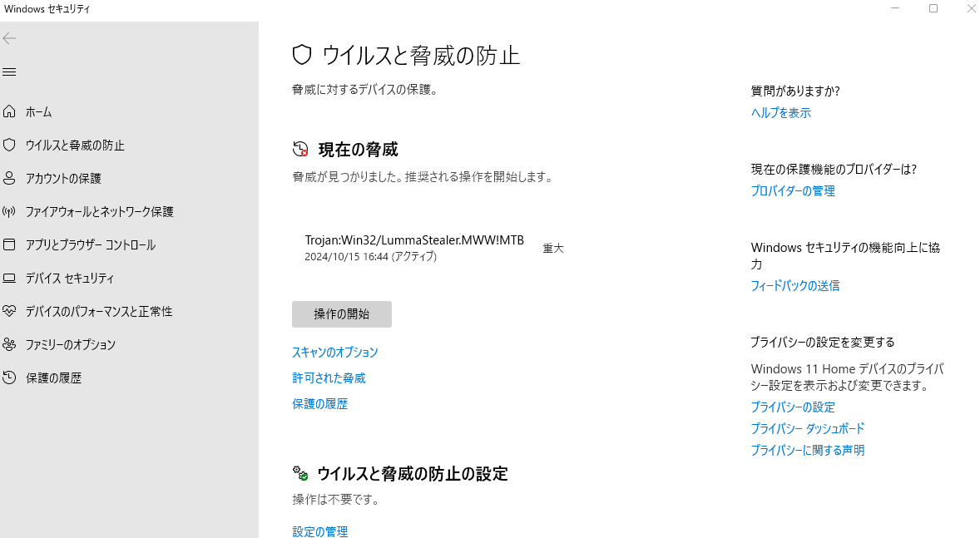The width and height of the screenshot is (980, 538).
Task: Open プロバイダーの管理 link
Action: 793,191
